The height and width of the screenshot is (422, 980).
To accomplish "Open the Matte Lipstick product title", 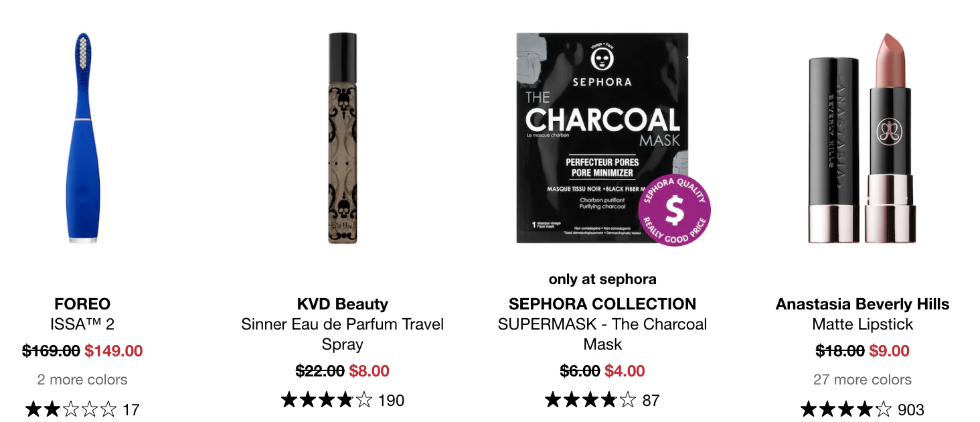I will tap(862, 324).
